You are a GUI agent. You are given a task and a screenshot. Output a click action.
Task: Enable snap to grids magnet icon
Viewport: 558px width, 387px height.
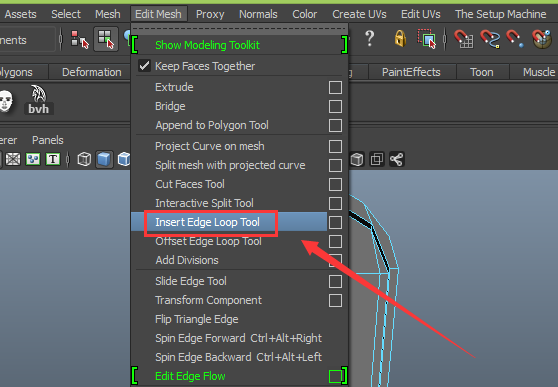click(x=464, y=38)
